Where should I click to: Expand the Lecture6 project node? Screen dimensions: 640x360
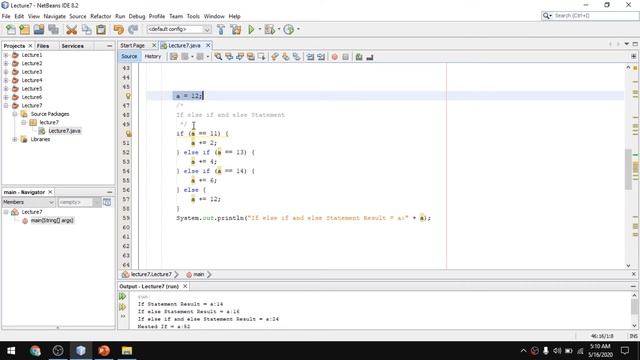click(6, 97)
